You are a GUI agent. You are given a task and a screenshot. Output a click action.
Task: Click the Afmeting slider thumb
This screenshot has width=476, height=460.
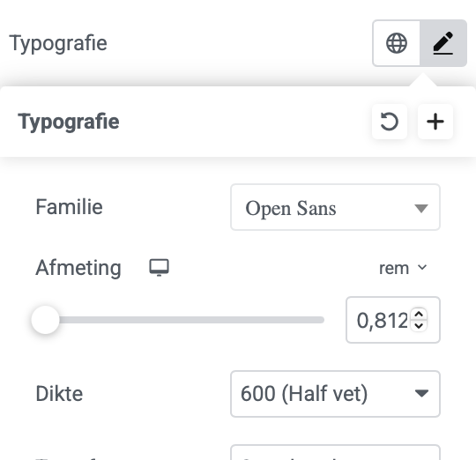point(46,320)
